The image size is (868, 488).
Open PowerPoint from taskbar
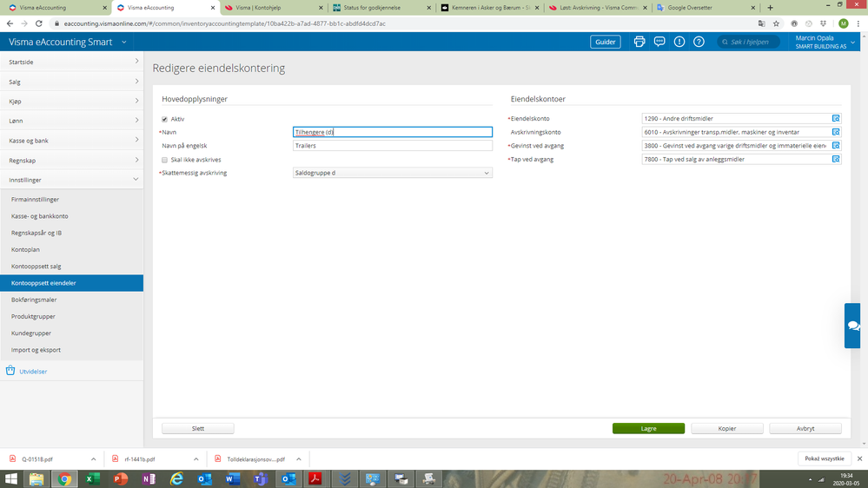click(121, 478)
